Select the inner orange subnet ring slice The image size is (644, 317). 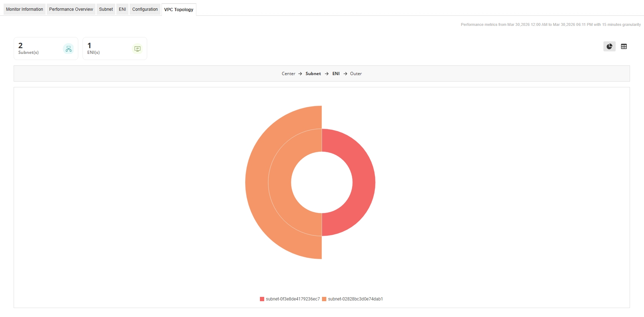[x=280, y=182]
